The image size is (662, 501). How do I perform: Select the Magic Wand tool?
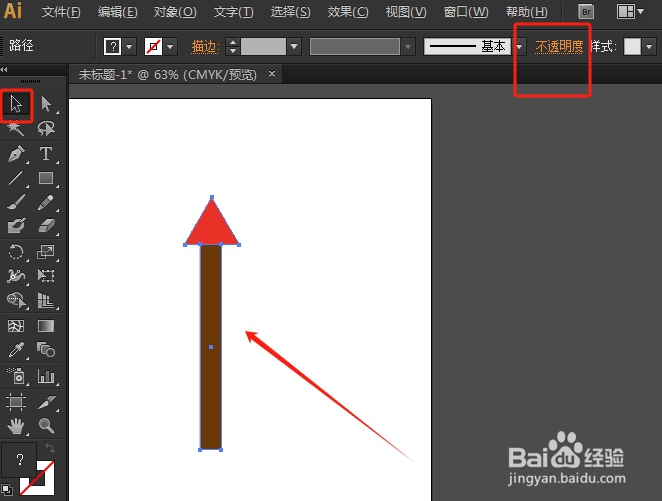pyautogui.click(x=16, y=128)
